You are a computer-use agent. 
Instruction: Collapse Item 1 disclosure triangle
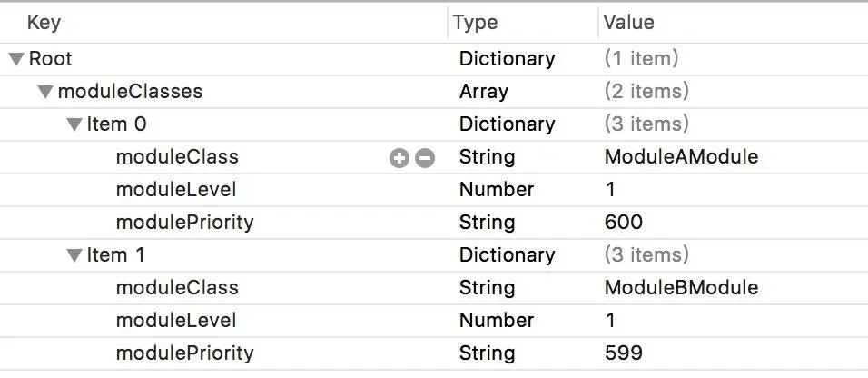click(74, 256)
